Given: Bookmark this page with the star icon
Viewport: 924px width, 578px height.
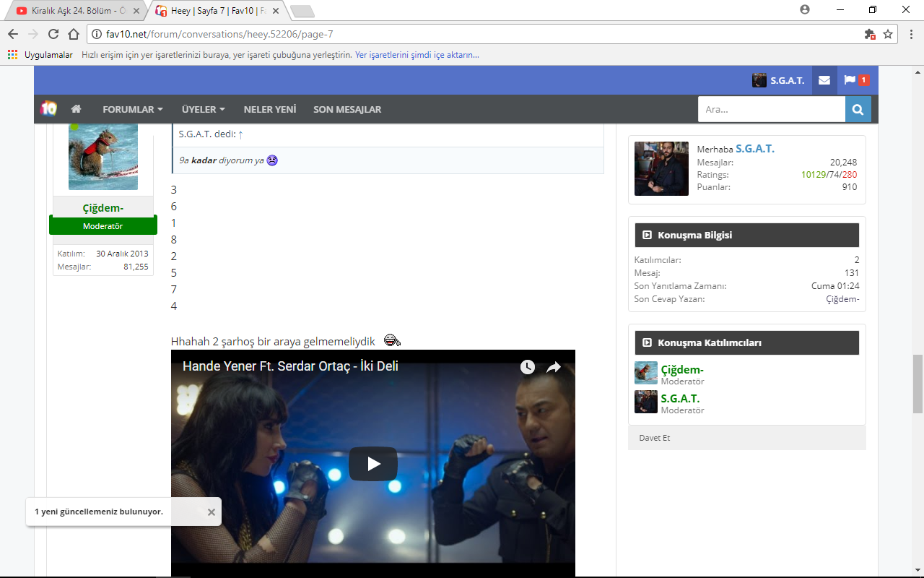Looking at the screenshot, I should [888, 34].
